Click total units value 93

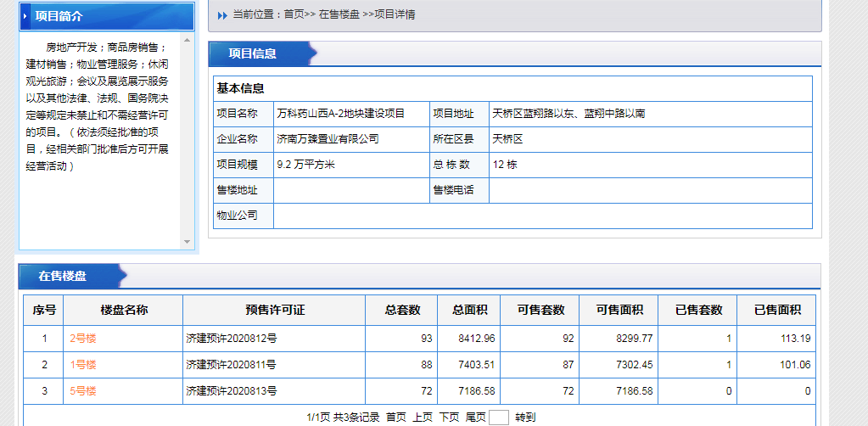pyautogui.click(x=426, y=339)
